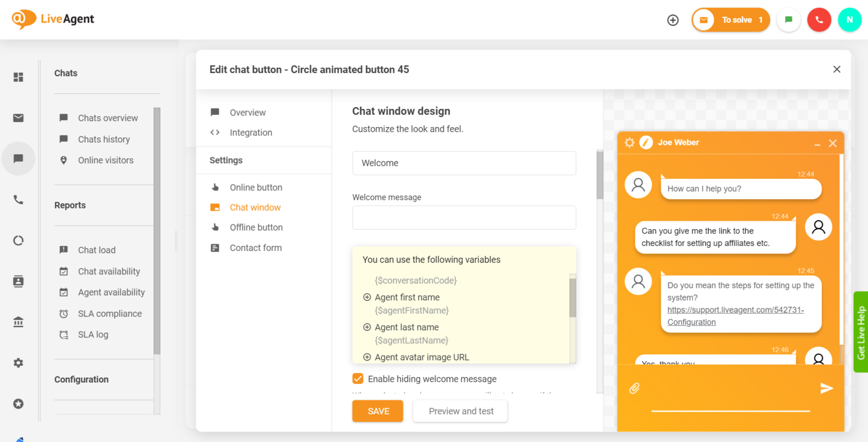Screen dimensions: 868x442
Task: Switch to the Online button settings tab
Action: 256,187
